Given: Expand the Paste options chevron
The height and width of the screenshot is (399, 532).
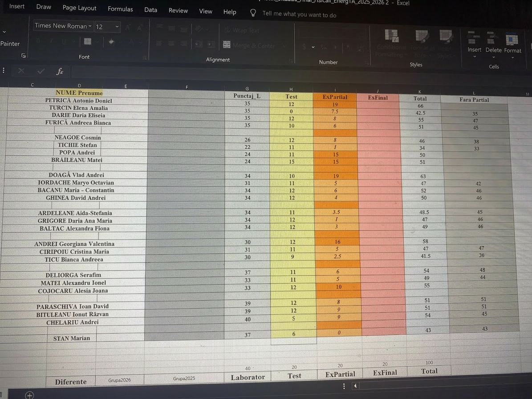Looking at the screenshot, I should click(4, 32).
